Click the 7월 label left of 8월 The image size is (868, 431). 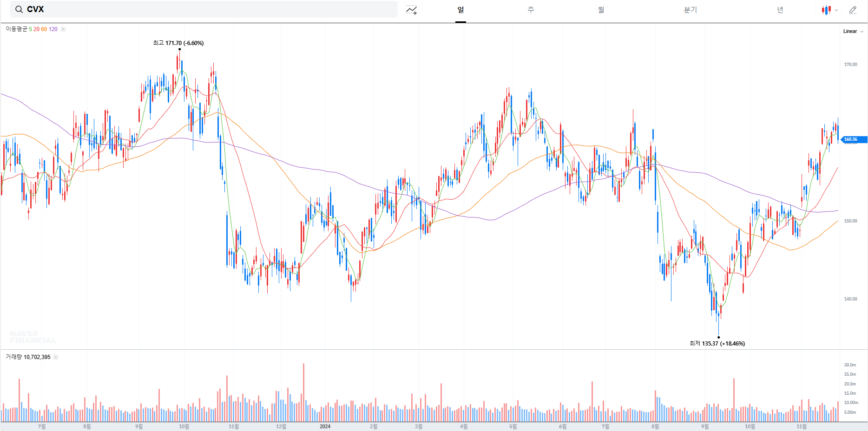point(42,426)
